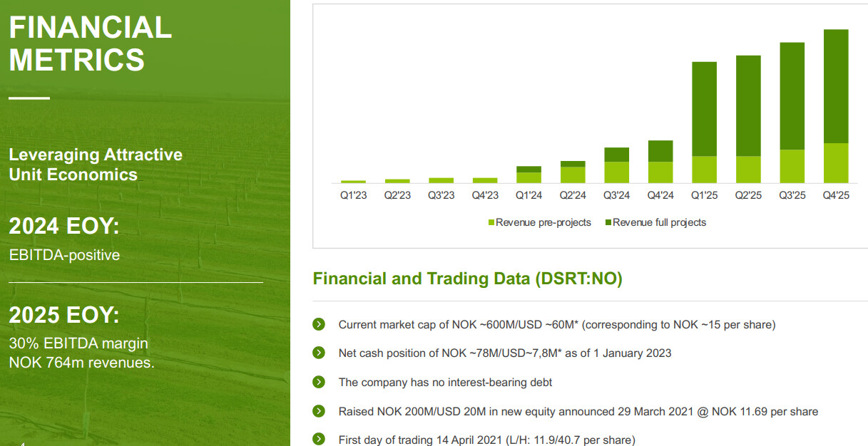Image resolution: width=868 pixels, height=446 pixels.
Task: Click the Q3'24 axis label
Action: tap(617, 195)
